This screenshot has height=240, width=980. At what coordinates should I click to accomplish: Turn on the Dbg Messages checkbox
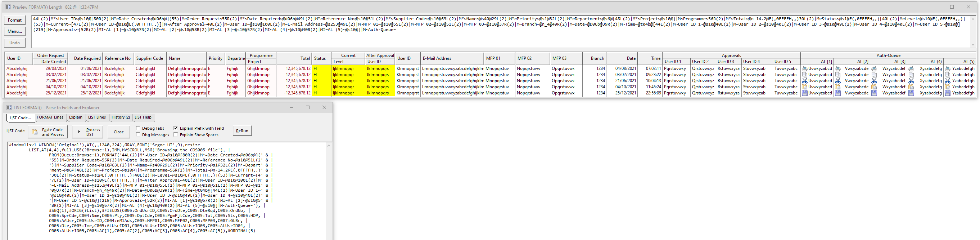click(x=138, y=135)
